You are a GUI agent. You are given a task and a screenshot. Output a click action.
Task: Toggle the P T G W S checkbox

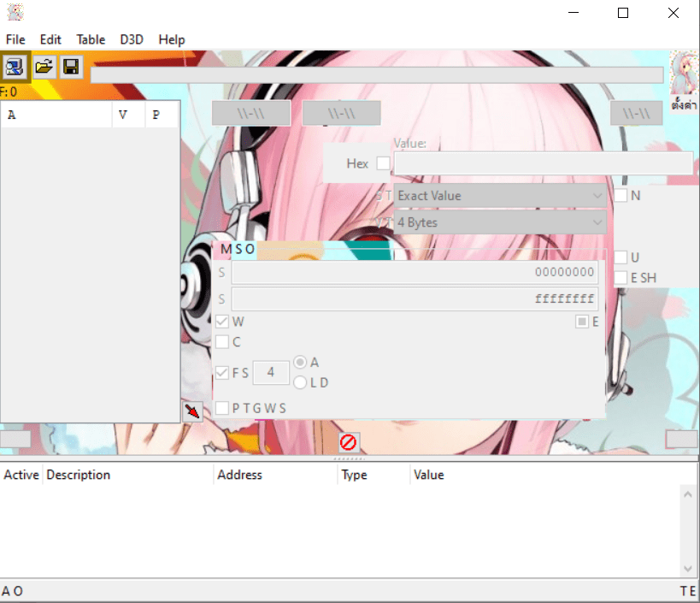point(222,408)
